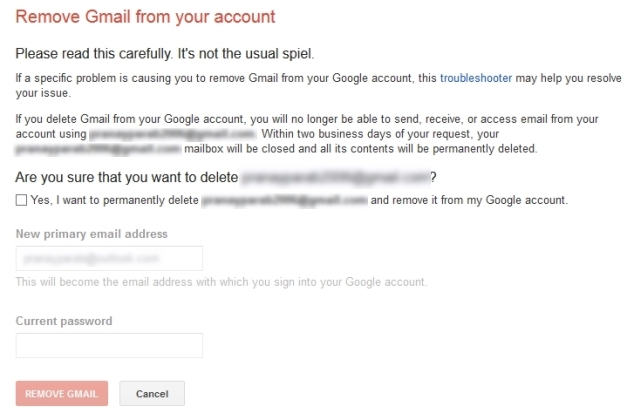The height and width of the screenshot is (420, 635).
Task: Focus the New primary email address field
Action: click(109, 258)
